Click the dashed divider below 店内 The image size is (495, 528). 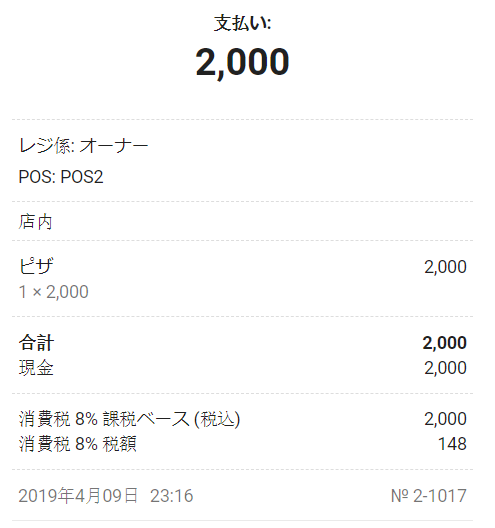242,240
